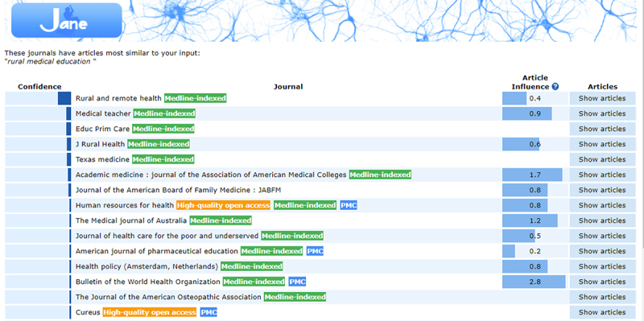This screenshot has height=321, width=644.
Task: Click PMC badge for American journal of pharmaceutical education
Action: (x=315, y=251)
